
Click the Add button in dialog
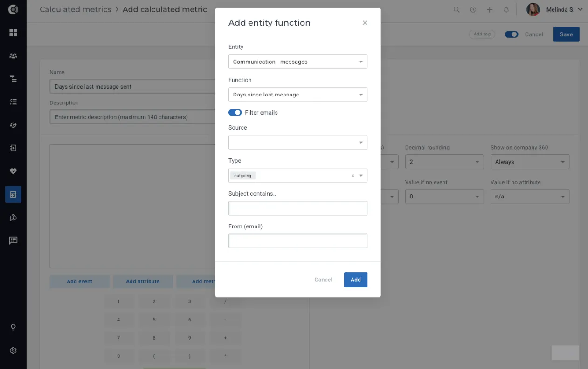pyautogui.click(x=356, y=280)
